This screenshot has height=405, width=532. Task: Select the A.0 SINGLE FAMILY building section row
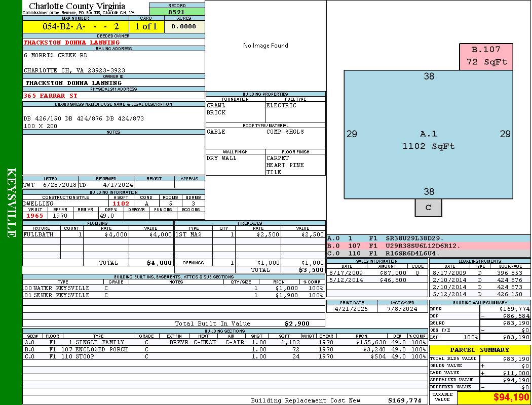click(x=224, y=342)
